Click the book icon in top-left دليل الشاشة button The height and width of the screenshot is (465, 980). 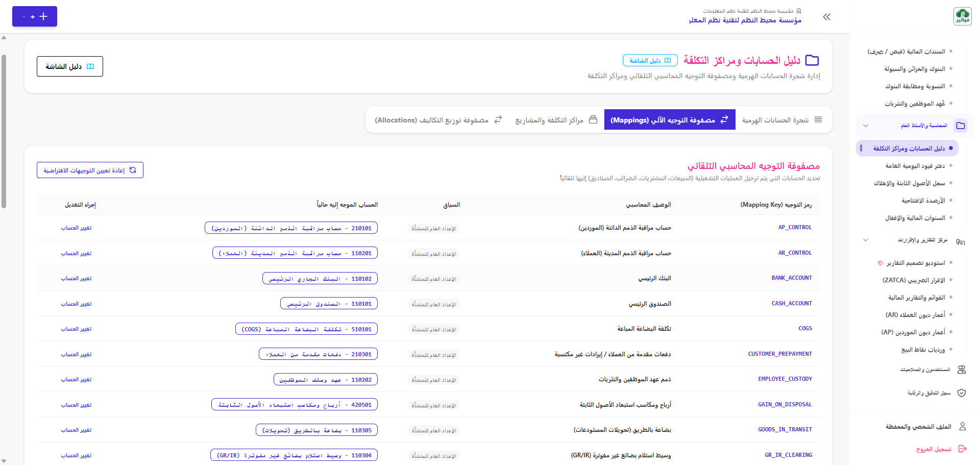tap(90, 66)
